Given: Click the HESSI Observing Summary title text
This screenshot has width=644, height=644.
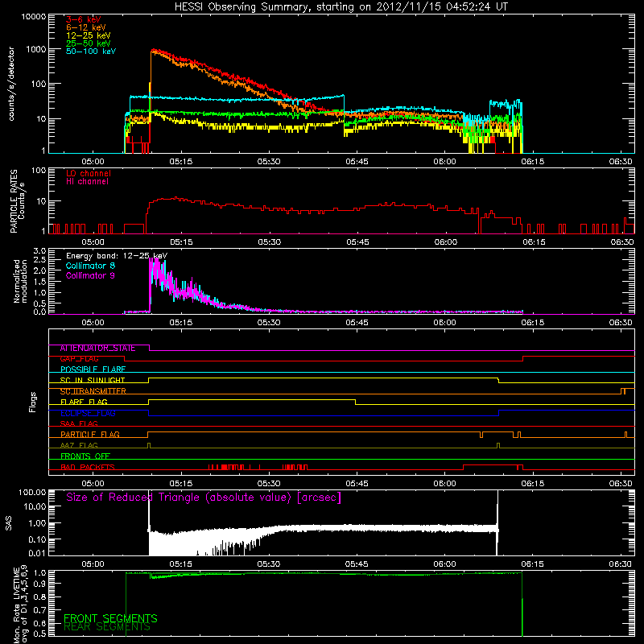Looking at the screenshot, I should [341, 7].
